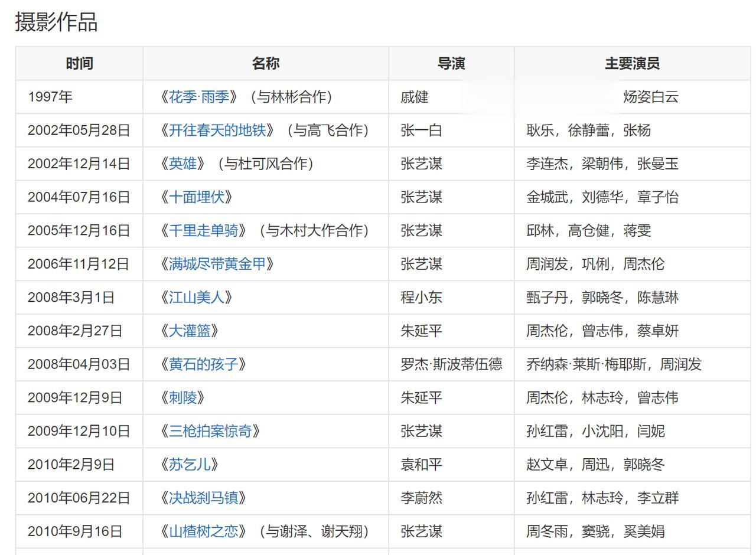Select cast 耿乐，徐静蕾，张杨

click(x=589, y=130)
